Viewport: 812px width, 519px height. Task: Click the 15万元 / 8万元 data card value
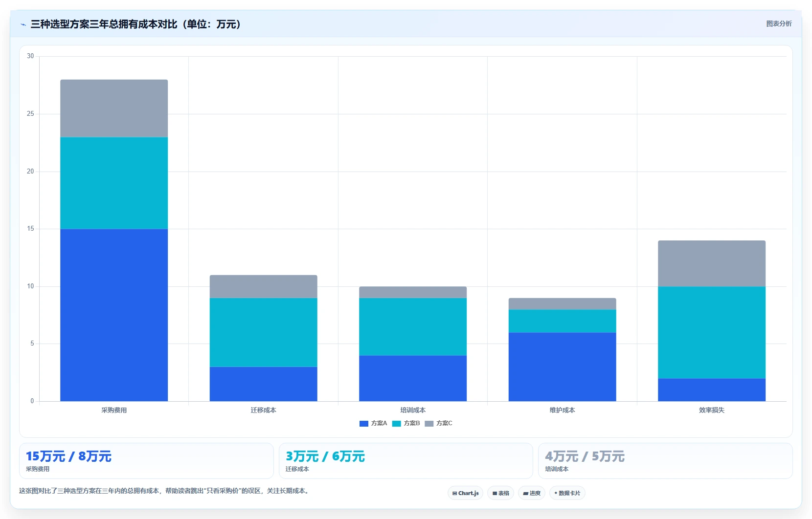tap(68, 456)
